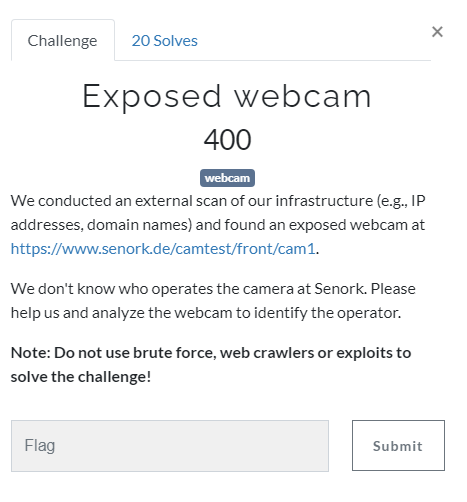Switch to the 20 Solves tab
467x502 pixels.
click(165, 41)
